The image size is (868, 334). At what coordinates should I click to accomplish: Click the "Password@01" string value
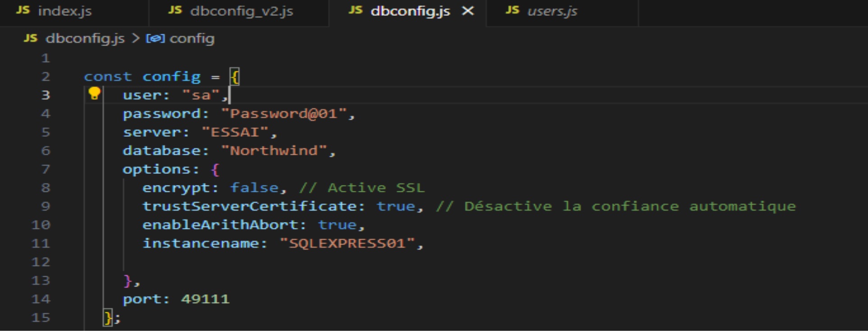[x=284, y=114]
